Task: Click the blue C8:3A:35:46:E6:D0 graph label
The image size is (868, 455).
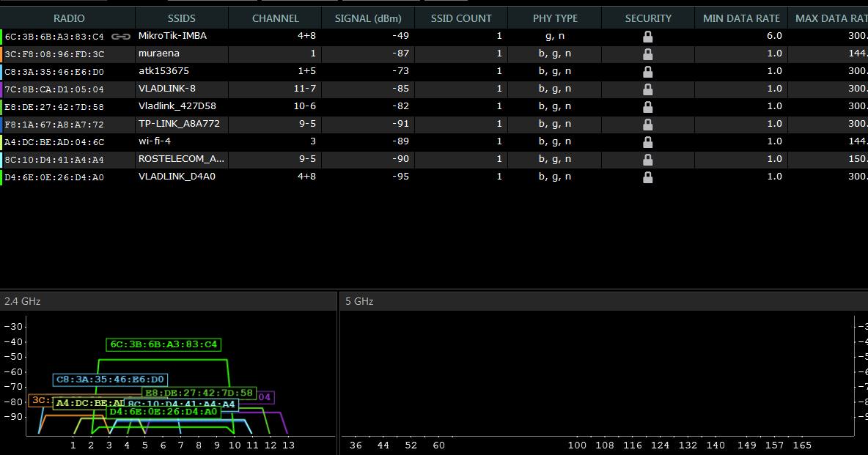Action: (x=110, y=380)
